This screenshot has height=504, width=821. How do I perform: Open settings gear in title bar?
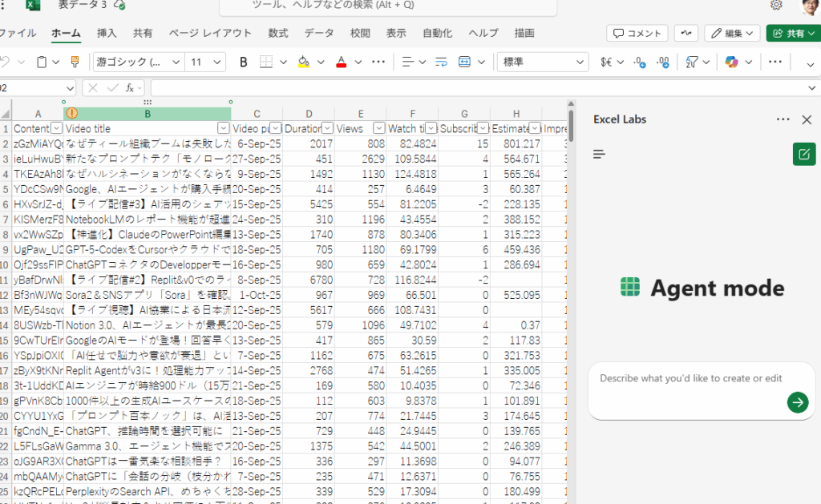coord(776,5)
